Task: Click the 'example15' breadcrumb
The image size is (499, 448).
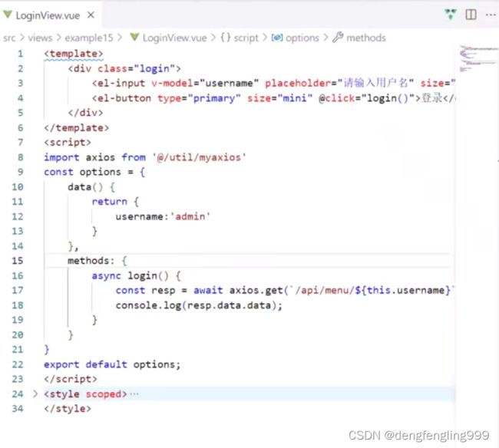Action: 89,38
